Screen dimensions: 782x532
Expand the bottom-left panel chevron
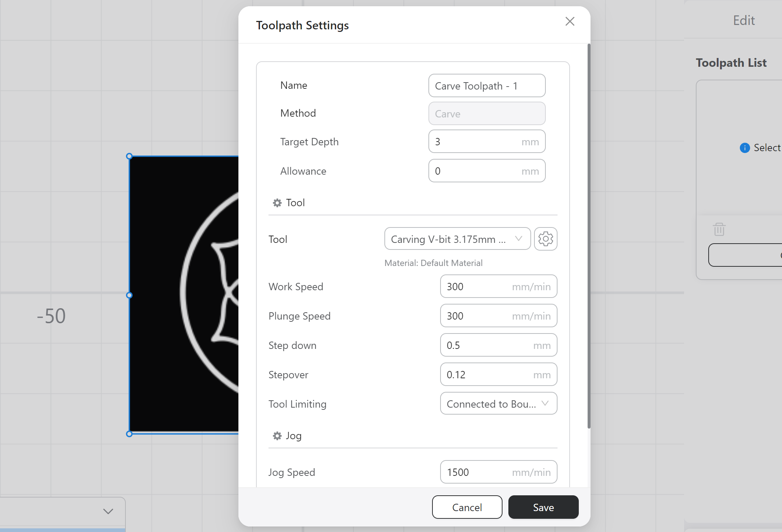click(108, 511)
